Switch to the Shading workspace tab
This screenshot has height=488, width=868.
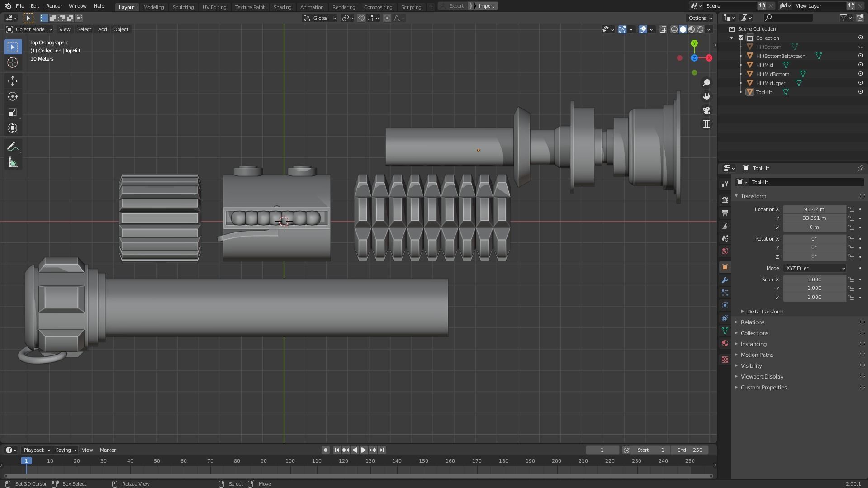pyautogui.click(x=282, y=7)
